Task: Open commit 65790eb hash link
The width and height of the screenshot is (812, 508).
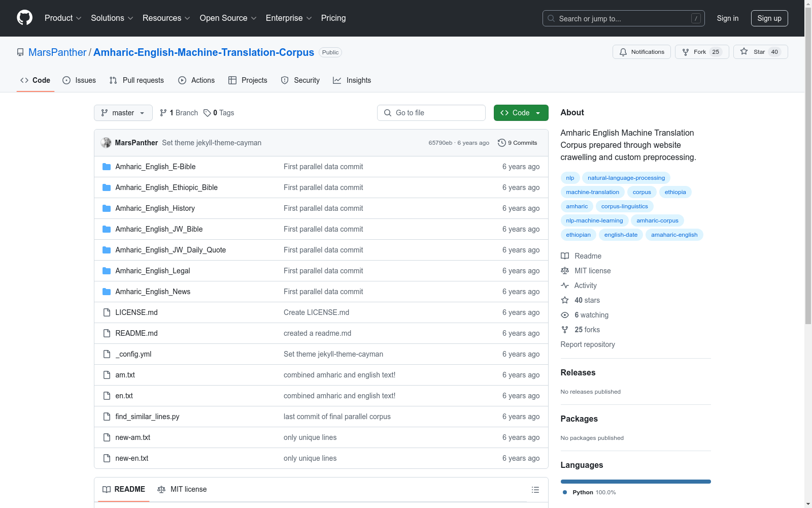Action: (x=441, y=143)
